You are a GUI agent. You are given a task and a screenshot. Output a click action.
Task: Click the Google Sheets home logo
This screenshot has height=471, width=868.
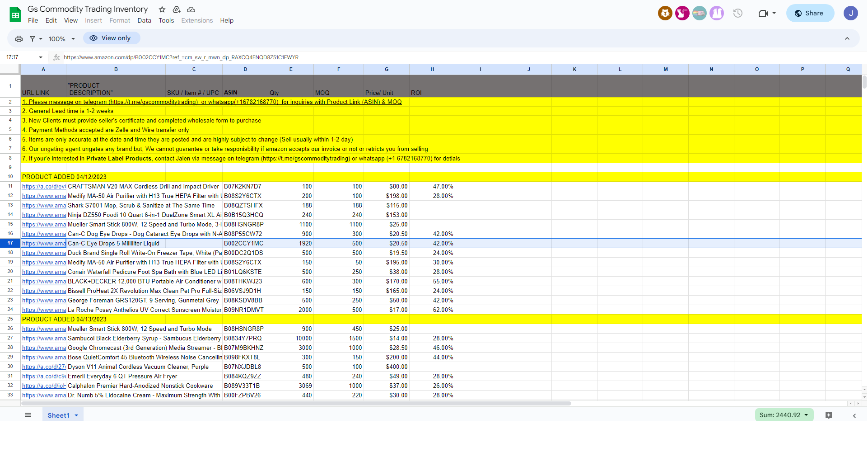click(x=15, y=14)
